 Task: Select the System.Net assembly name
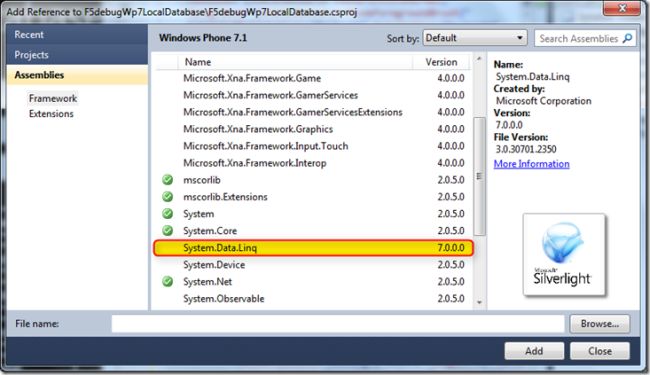click(208, 282)
